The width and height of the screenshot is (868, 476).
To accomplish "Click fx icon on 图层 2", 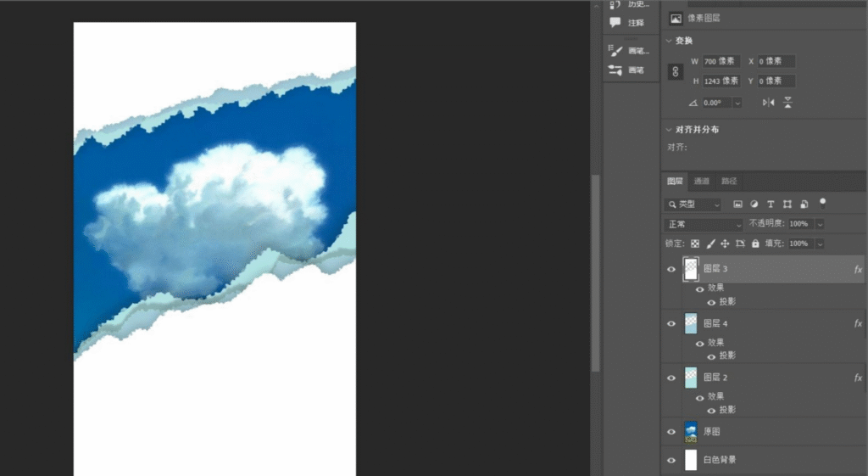I will point(858,378).
